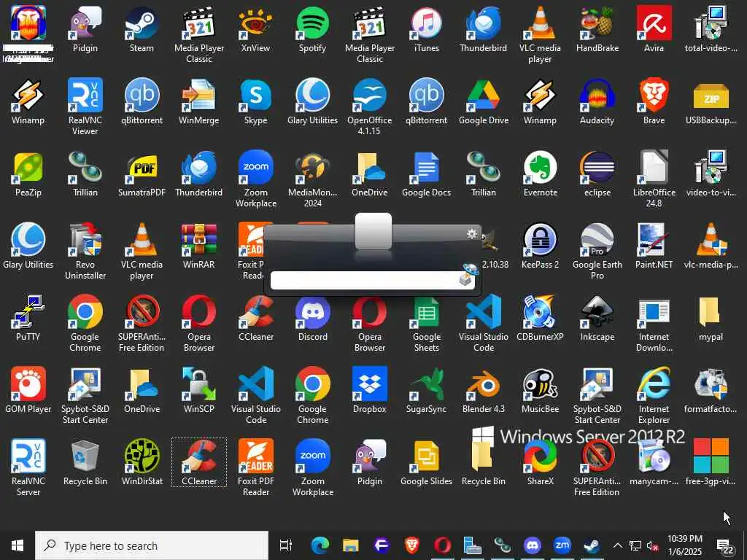Screen dimensions: 747x560
Task: Open Opera from the taskbar
Action: pos(442,545)
